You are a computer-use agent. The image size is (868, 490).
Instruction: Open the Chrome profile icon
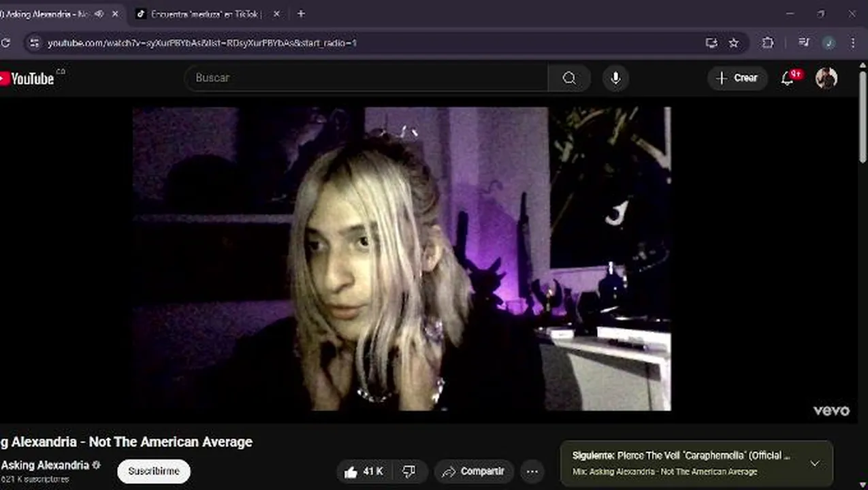pos(829,43)
